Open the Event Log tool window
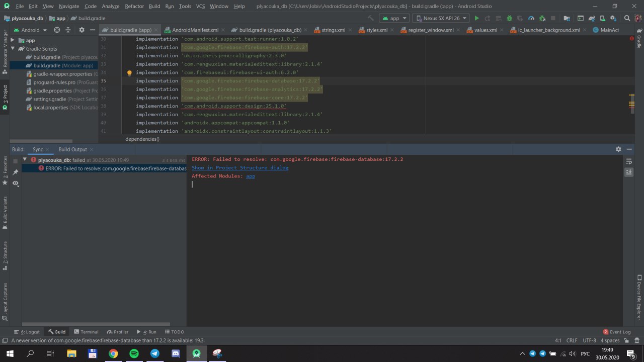644x362 pixels. click(617, 332)
